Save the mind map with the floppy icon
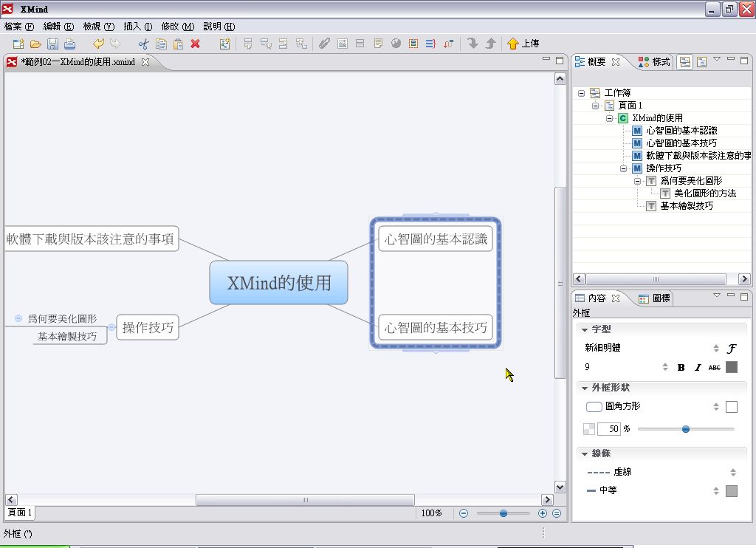756x548 pixels. [52, 44]
